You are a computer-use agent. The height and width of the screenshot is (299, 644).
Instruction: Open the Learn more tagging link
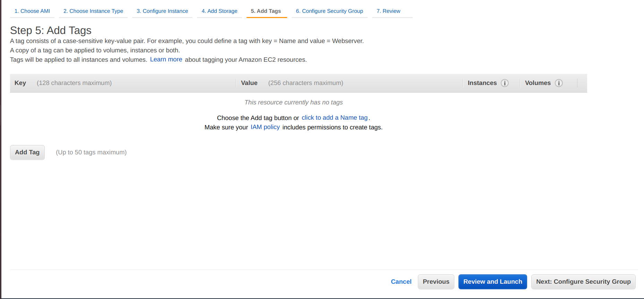tap(166, 59)
